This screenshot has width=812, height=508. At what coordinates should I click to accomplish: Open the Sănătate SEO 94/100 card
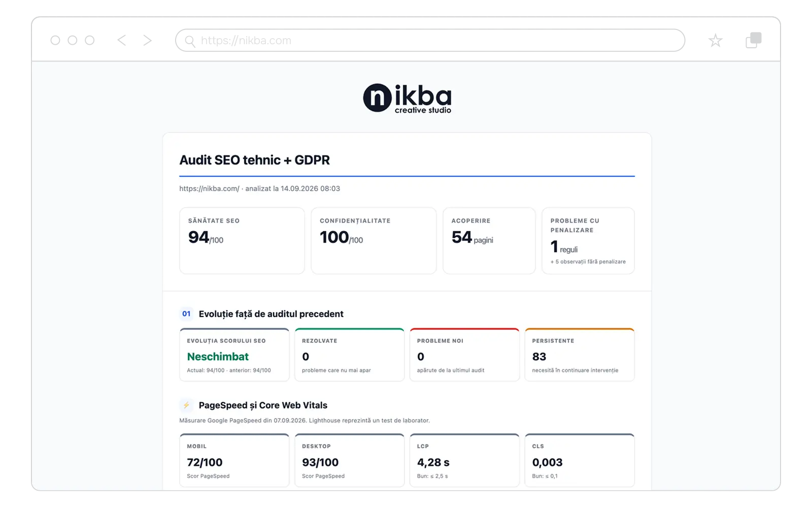coord(242,240)
